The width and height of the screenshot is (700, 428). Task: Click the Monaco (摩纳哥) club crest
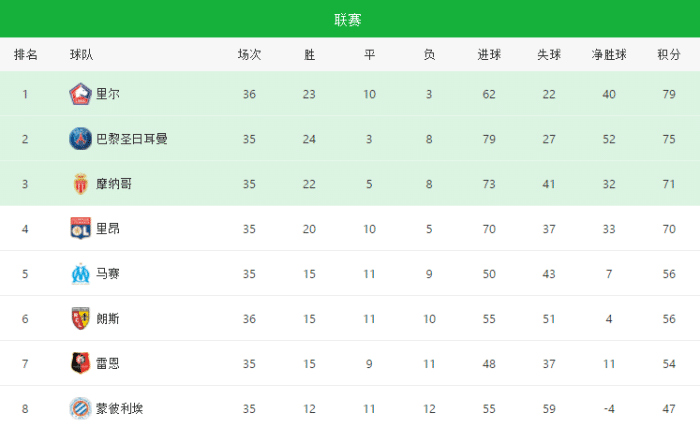point(81,183)
